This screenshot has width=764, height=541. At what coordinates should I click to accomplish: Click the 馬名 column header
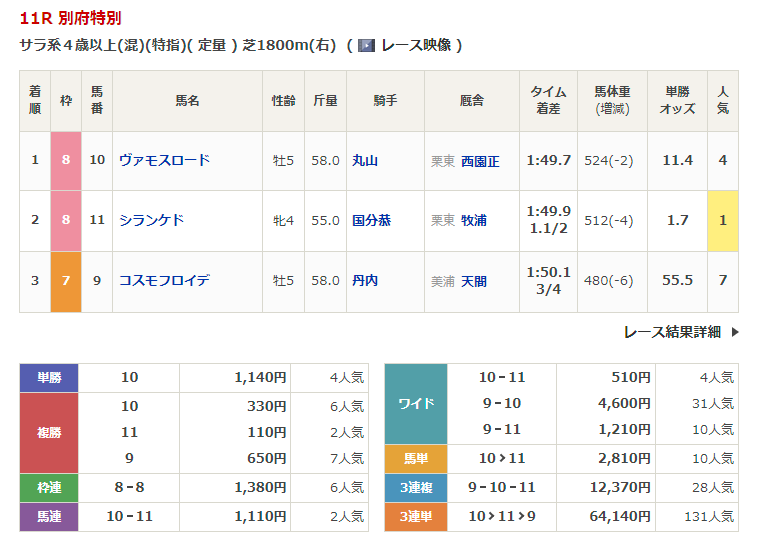click(188, 101)
